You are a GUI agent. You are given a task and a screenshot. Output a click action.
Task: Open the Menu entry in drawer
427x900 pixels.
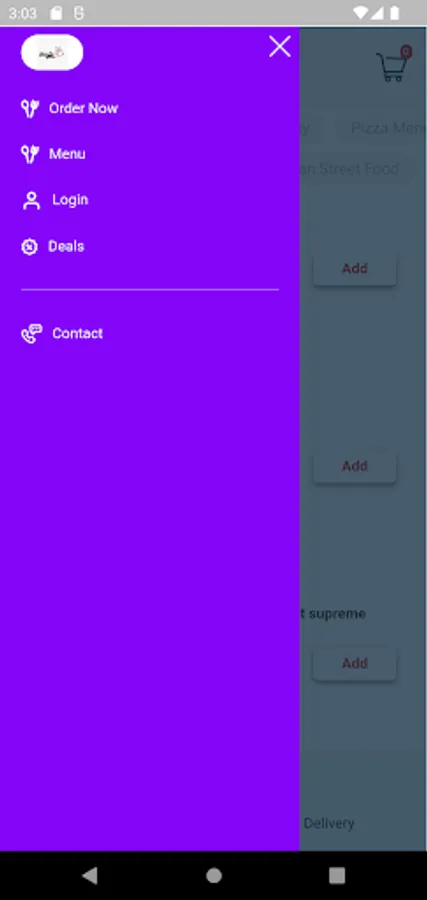point(67,154)
